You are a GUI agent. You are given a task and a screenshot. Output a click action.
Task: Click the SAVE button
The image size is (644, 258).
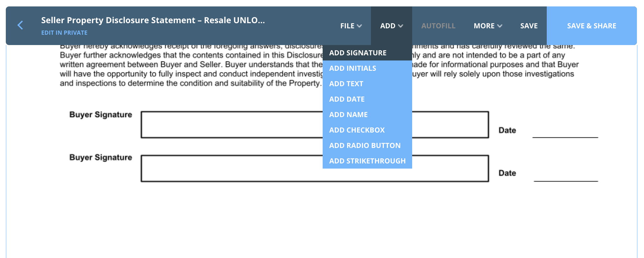529,26
